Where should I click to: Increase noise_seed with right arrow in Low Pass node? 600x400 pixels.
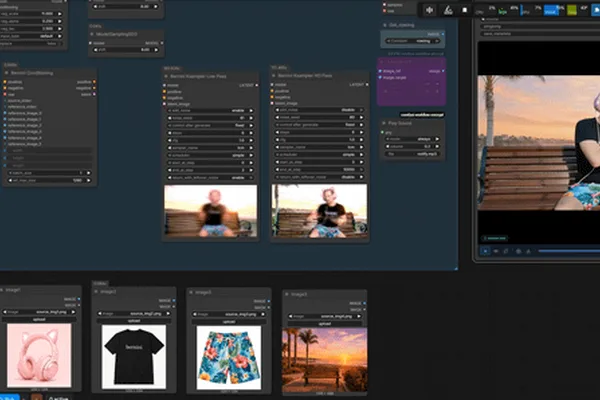click(251, 118)
